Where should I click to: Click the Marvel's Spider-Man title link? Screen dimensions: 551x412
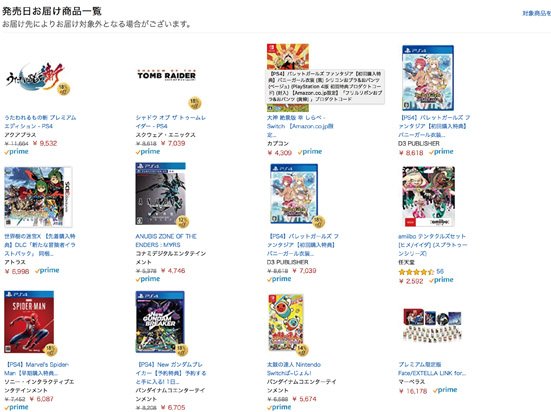pos(36,369)
